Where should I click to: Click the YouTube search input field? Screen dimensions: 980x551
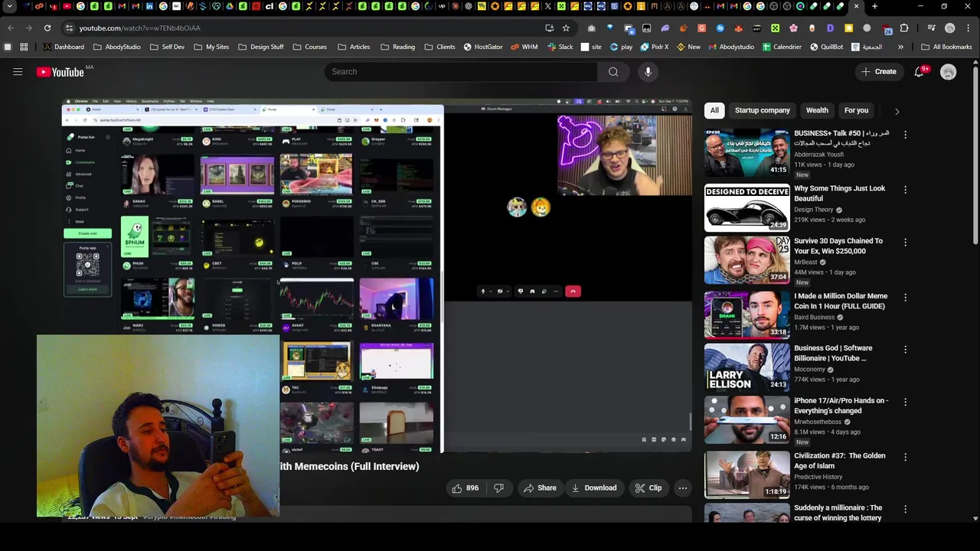(461, 72)
